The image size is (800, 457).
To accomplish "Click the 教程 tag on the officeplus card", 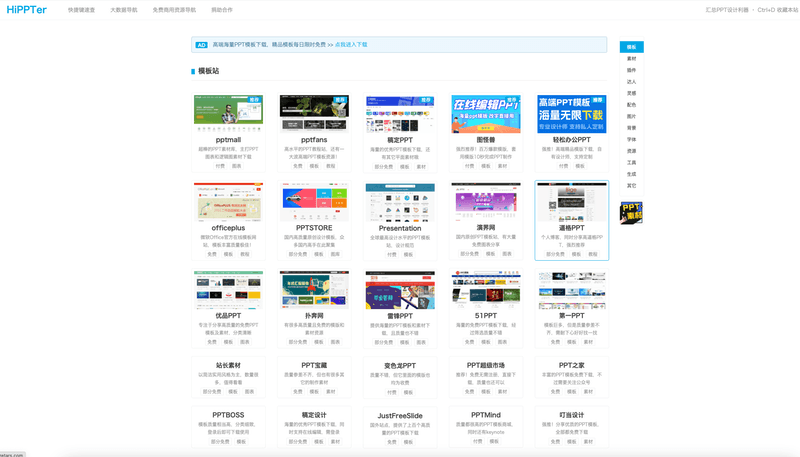I will click(245, 254).
